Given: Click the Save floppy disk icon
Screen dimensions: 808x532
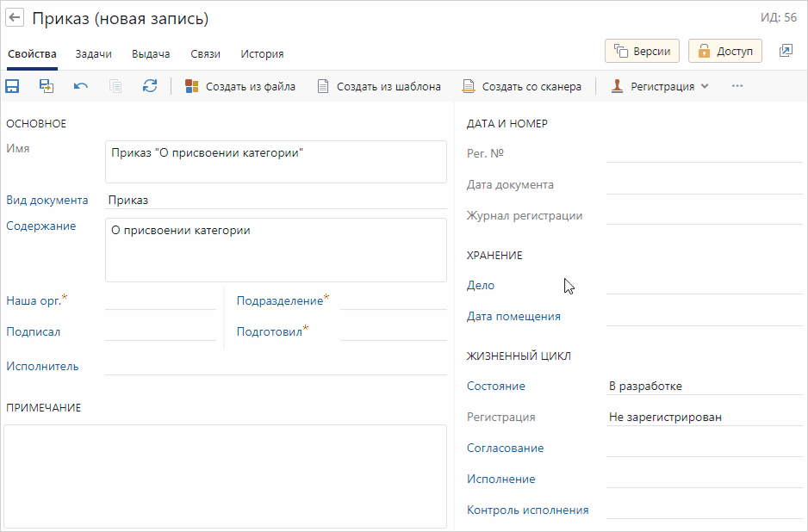Looking at the screenshot, I should click(13, 86).
